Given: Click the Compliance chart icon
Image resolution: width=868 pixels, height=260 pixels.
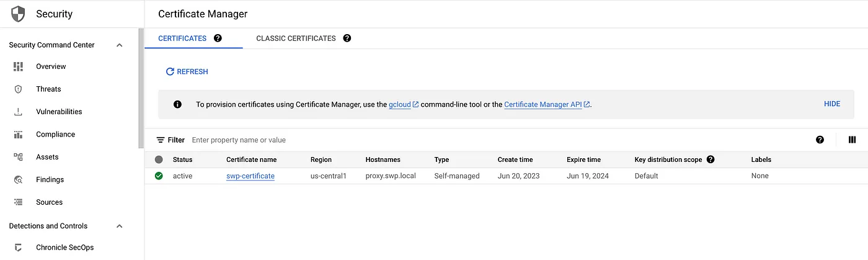Looking at the screenshot, I should coord(18,135).
